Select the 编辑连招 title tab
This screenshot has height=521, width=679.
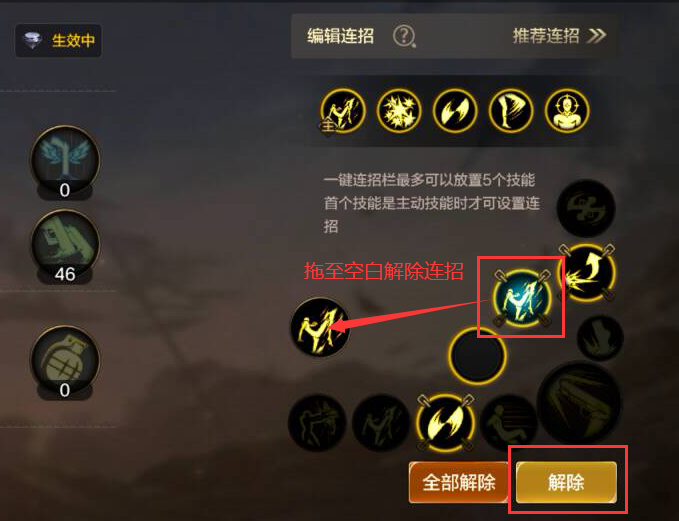click(x=340, y=36)
